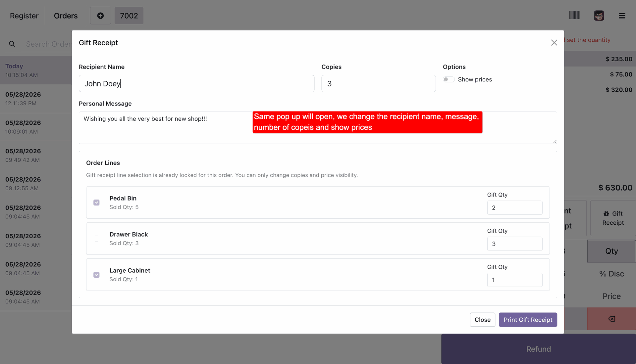Click the Drawer Black product name
Image resolution: width=636 pixels, height=364 pixels.
(129, 234)
